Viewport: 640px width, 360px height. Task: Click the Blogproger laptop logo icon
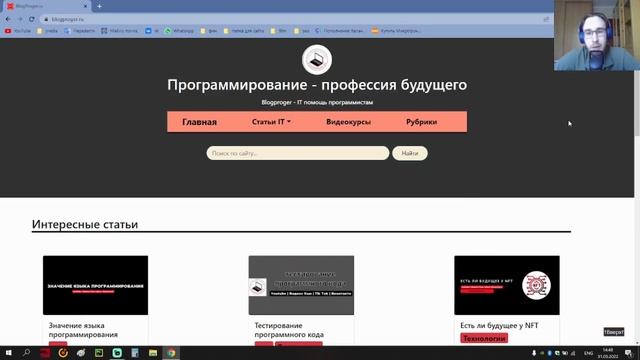(x=317, y=60)
